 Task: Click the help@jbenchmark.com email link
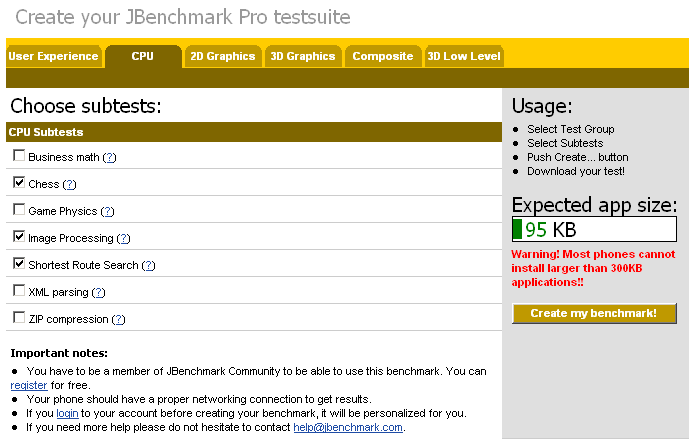click(348, 427)
